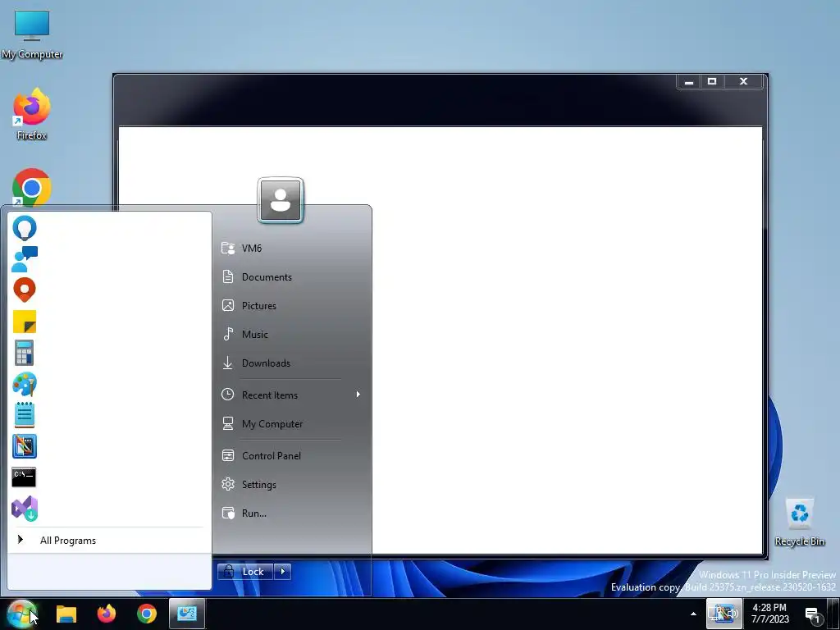The image size is (840, 630).
Task: Launch the Paint palette app
Action: coord(25,384)
